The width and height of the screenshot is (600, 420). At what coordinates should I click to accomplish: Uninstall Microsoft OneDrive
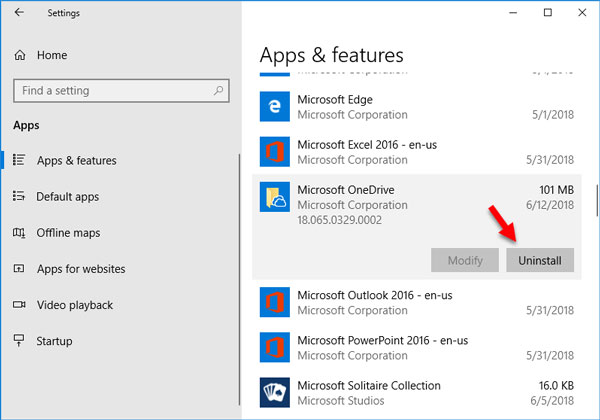pos(540,260)
